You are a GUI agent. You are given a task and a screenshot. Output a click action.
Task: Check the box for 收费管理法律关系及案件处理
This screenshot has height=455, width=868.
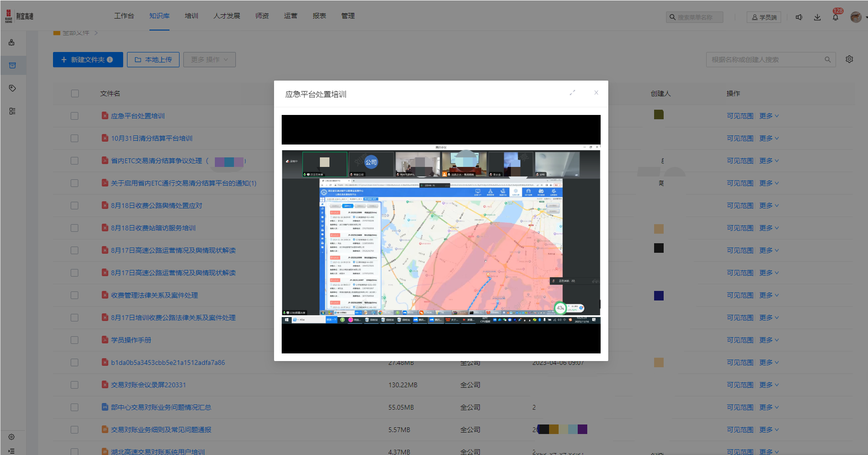(x=74, y=295)
